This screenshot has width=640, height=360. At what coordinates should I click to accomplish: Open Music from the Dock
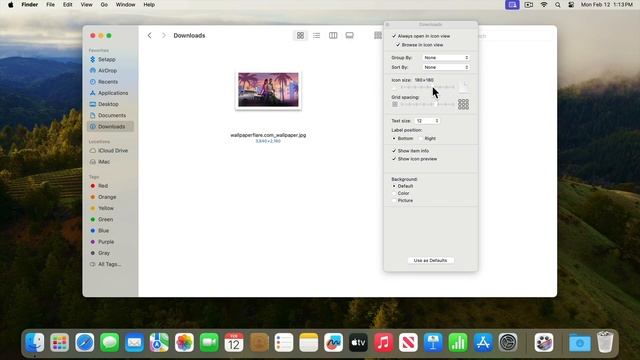click(x=383, y=342)
